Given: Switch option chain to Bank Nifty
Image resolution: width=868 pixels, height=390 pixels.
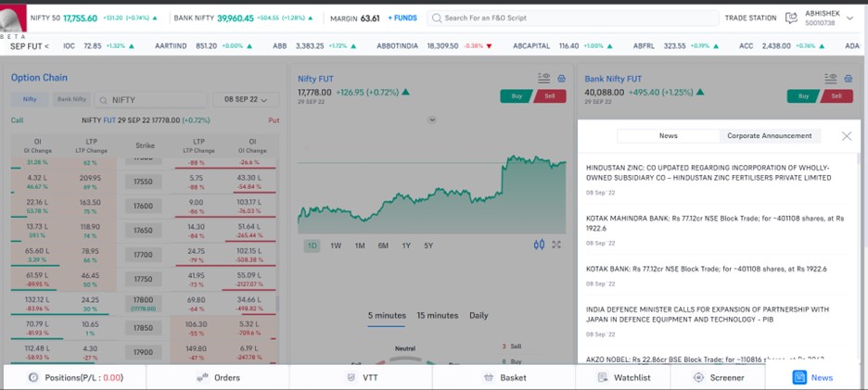Looking at the screenshot, I should 71,99.
